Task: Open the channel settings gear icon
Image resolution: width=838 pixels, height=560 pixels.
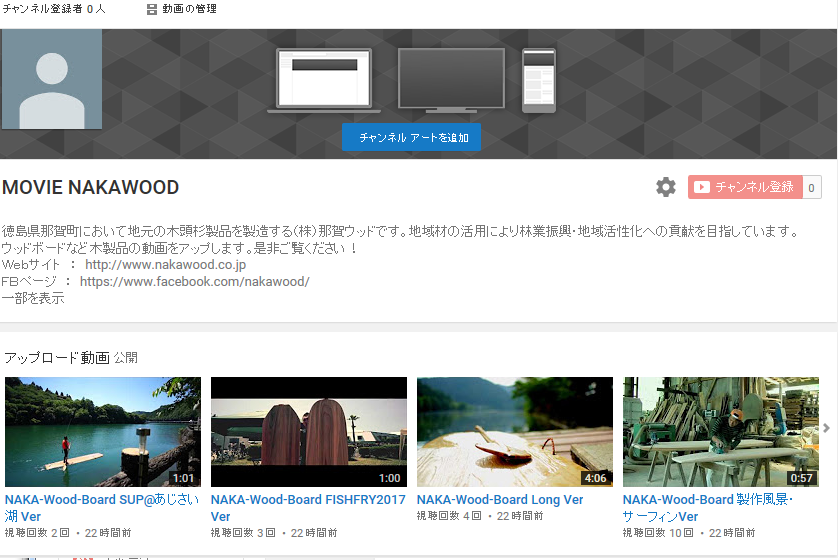Action: coord(665,187)
